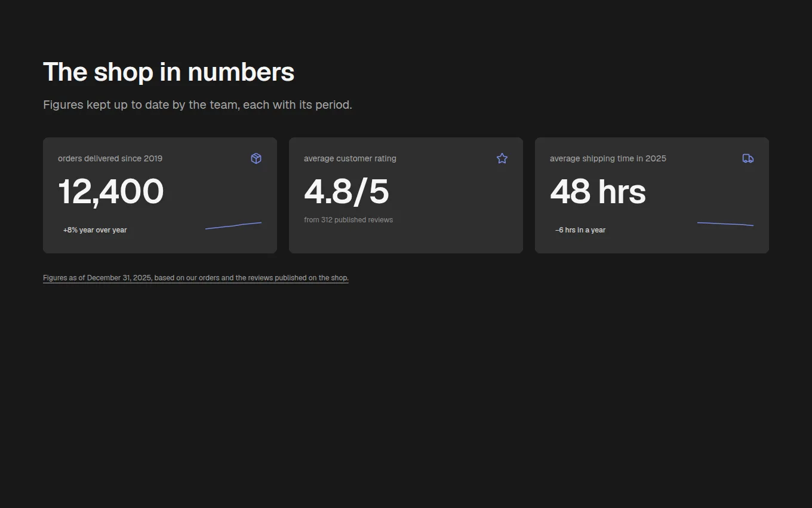812x508 pixels.
Task: Click the label 'orders delivered since 2019'
Action: point(110,158)
